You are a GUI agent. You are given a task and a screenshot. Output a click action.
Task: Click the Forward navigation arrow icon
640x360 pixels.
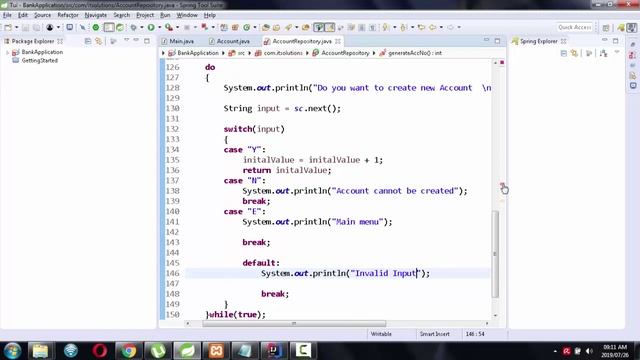[x=450, y=27]
